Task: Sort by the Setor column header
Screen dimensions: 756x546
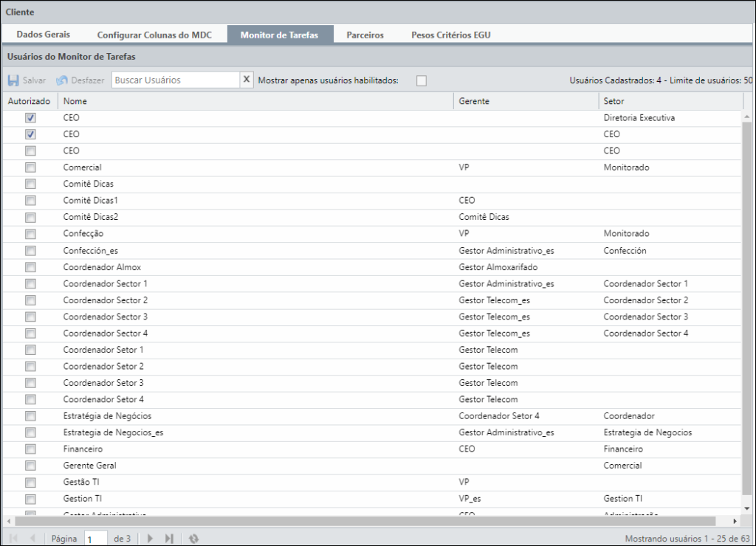Action: [671, 101]
